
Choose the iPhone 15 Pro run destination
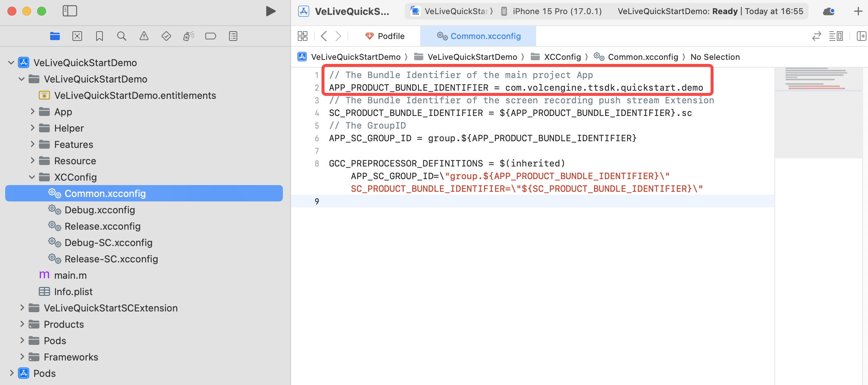[551, 11]
